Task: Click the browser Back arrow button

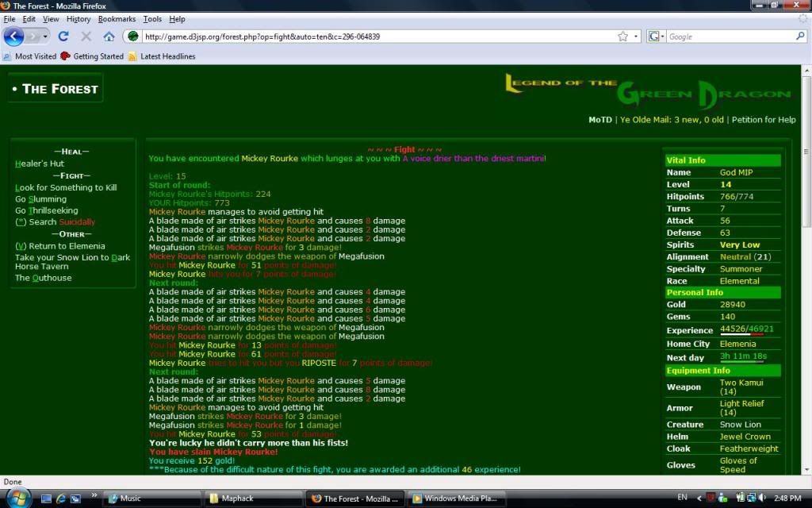Action: [13, 37]
